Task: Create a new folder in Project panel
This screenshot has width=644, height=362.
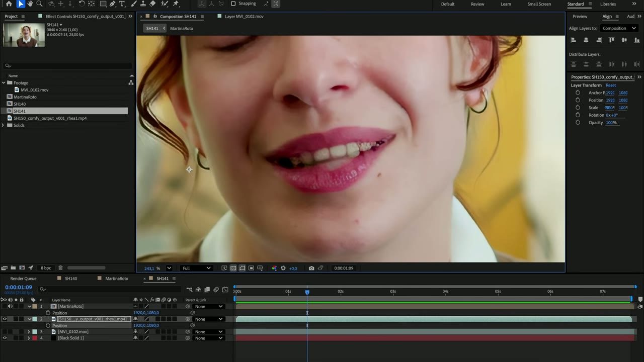Action: [13, 268]
